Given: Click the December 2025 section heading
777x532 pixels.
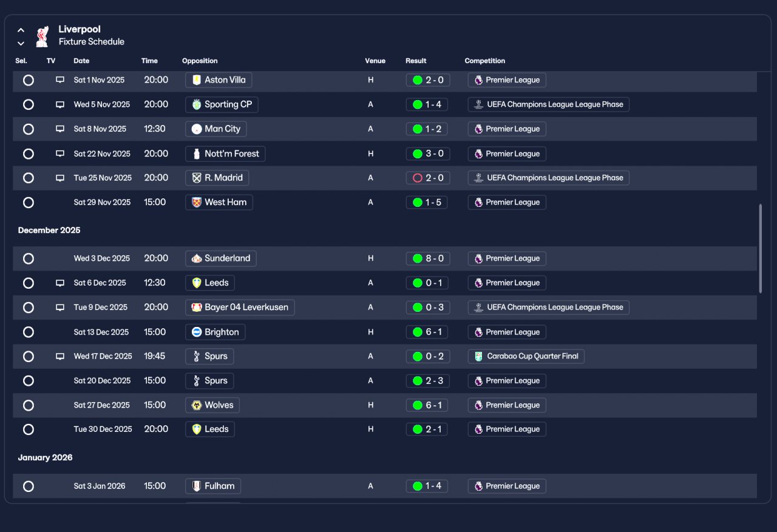Looking at the screenshot, I should tap(49, 231).
